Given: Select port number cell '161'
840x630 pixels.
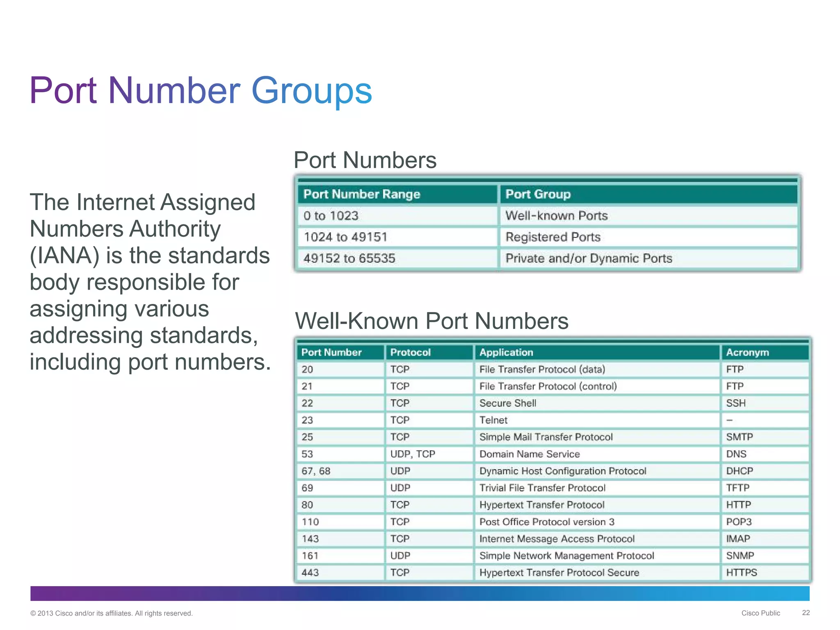Looking at the screenshot, I should (340, 556).
